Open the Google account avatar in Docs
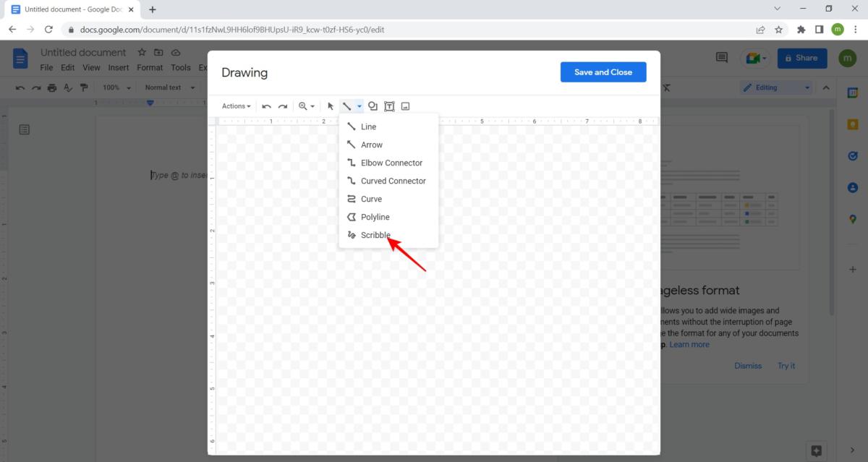The width and height of the screenshot is (868, 462). click(847, 58)
